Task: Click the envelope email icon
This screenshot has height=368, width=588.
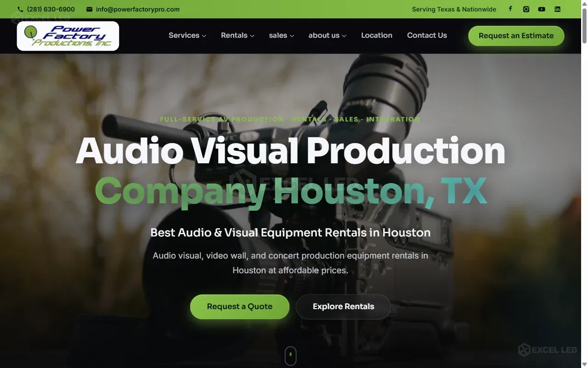Action: tap(89, 9)
